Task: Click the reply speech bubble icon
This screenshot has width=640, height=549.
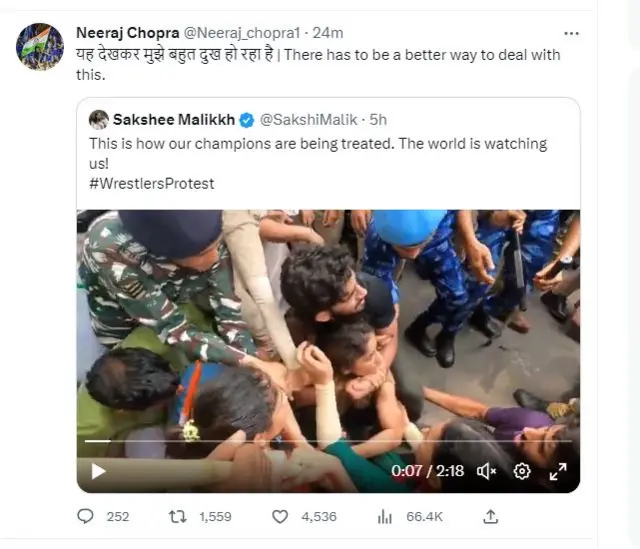Action: (85, 516)
